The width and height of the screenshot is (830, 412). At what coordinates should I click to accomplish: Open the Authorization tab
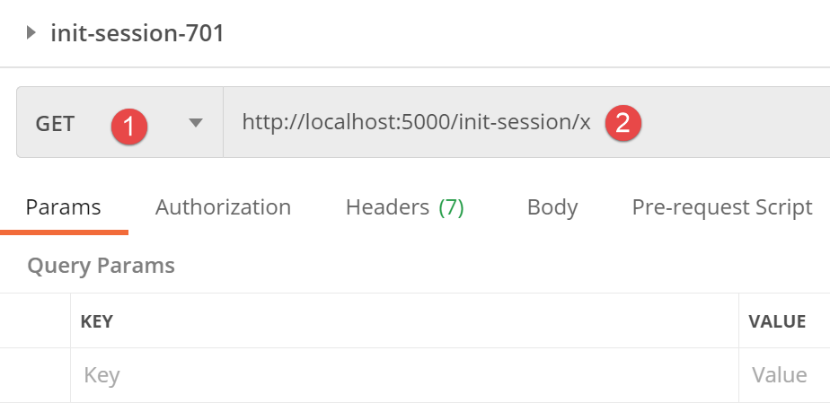(223, 207)
